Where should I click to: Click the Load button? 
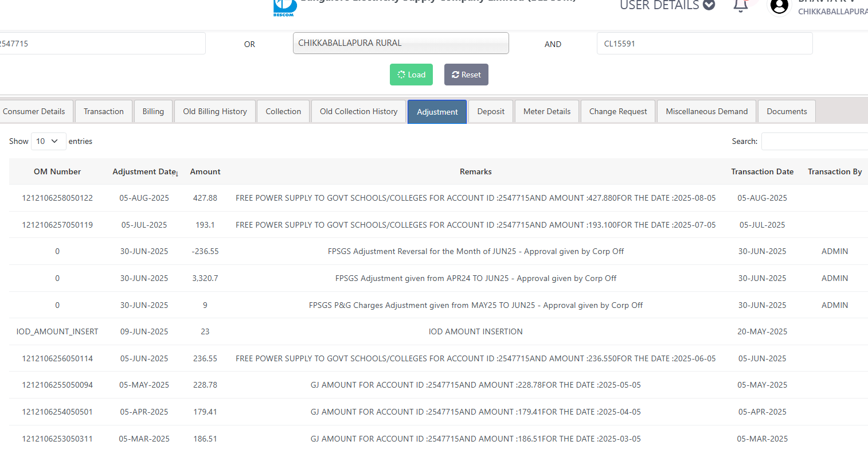tap(411, 75)
